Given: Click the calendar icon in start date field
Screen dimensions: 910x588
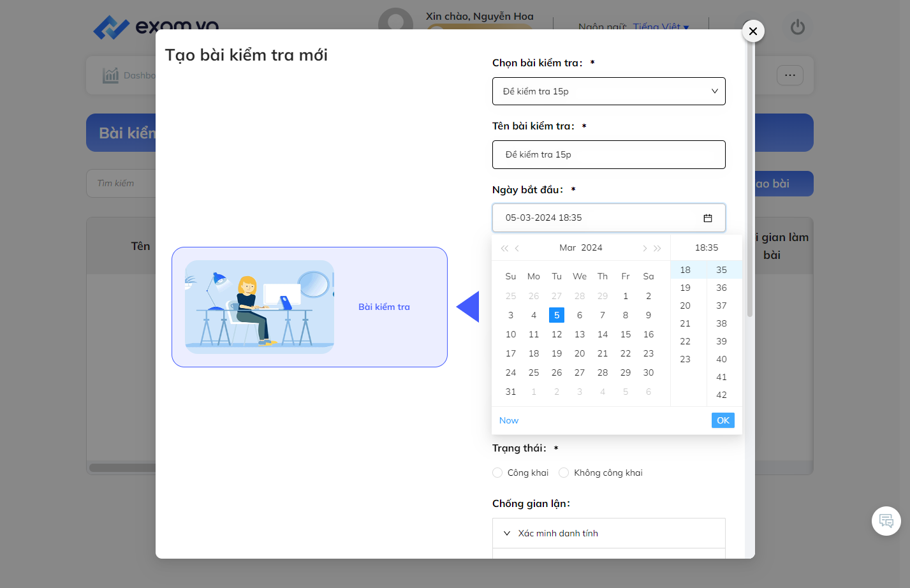Looking at the screenshot, I should point(707,218).
